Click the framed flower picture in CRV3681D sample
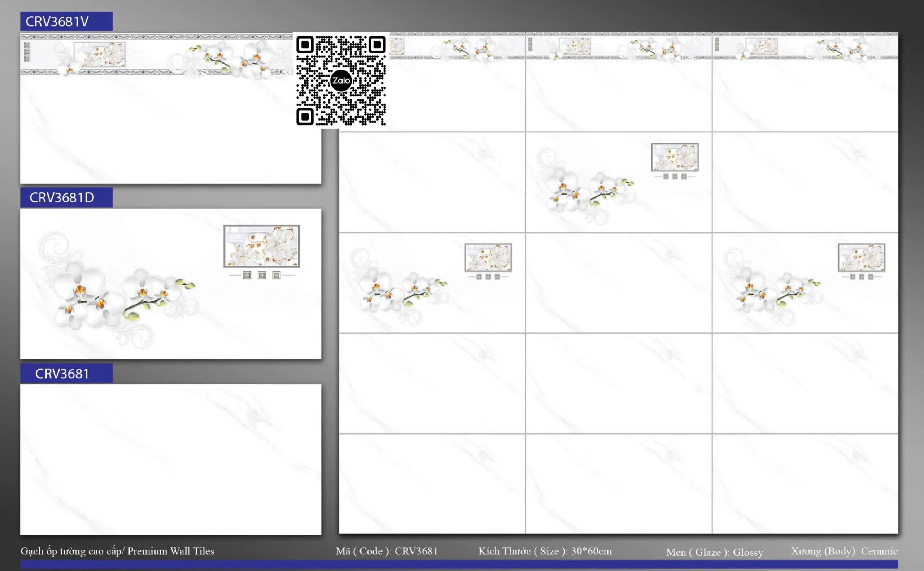924x571 pixels. tap(261, 246)
